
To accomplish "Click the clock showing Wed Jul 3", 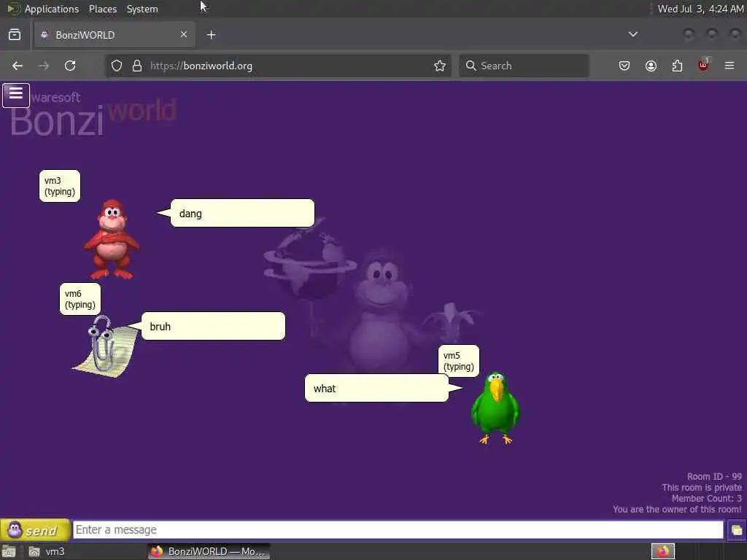I will (x=700, y=9).
